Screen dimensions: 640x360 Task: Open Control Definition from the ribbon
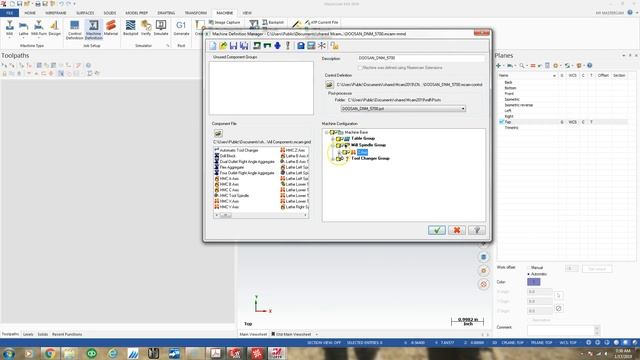[x=75, y=29]
